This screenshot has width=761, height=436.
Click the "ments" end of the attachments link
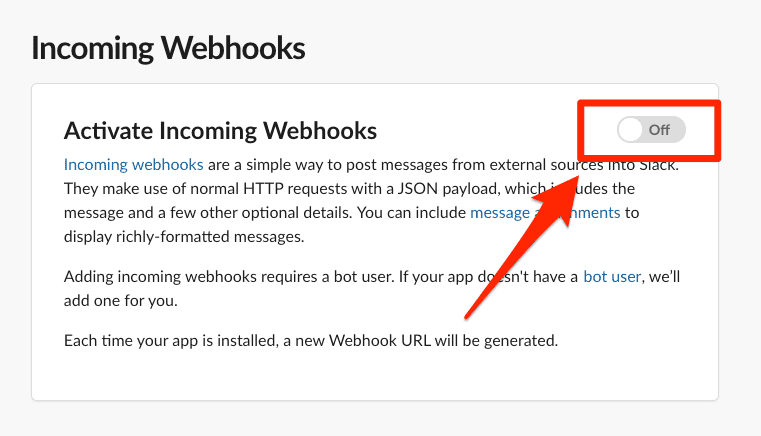[x=596, y=213]
